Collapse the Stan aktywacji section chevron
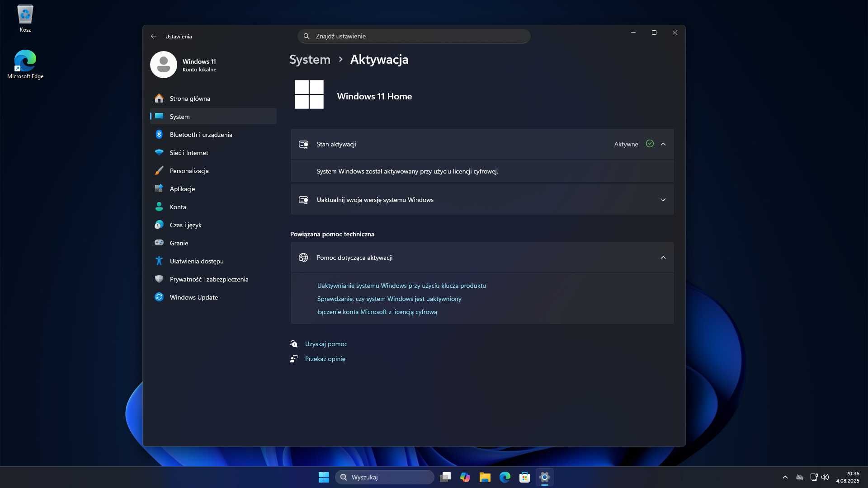Screen dimensions: 868x488 663,144
